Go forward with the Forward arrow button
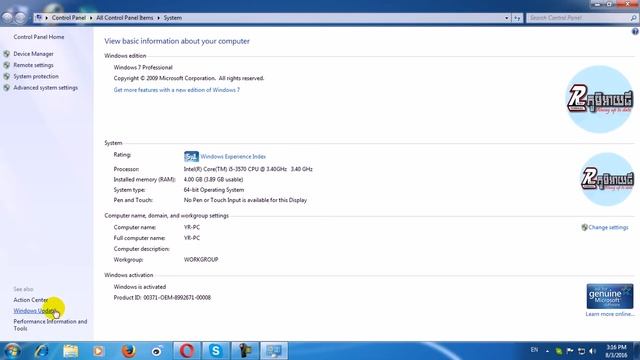The width and height of the screenshot is (640, 360). tap(20, 18)
